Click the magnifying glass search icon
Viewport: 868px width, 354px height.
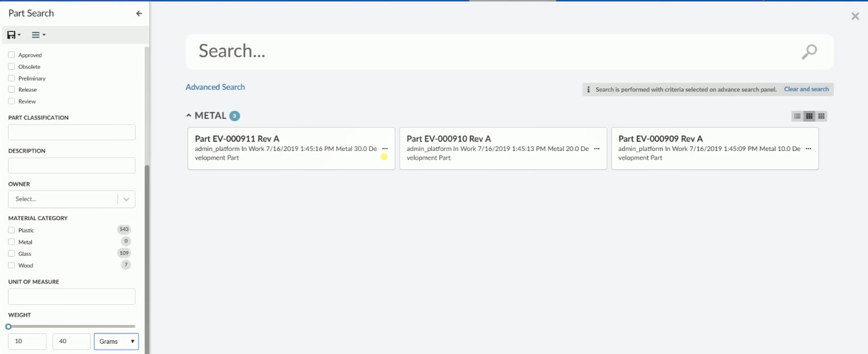tap(809, 52)
